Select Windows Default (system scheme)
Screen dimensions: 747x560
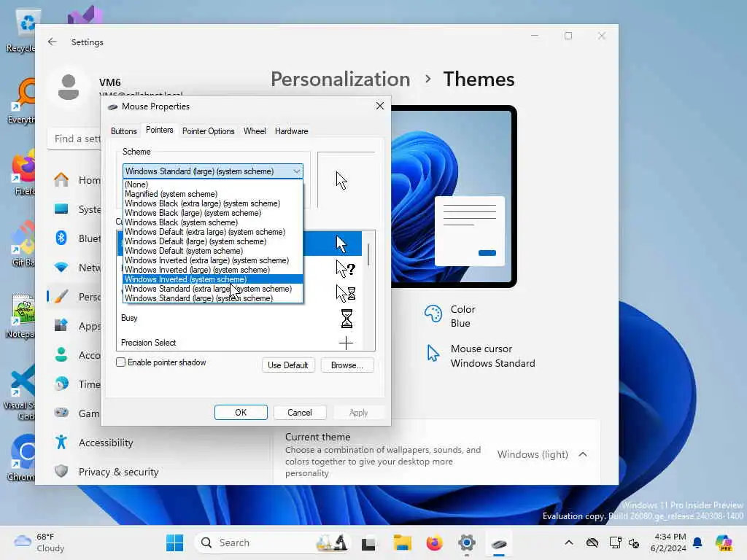point(213,251)
